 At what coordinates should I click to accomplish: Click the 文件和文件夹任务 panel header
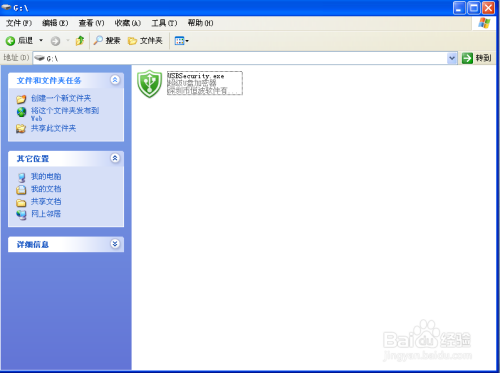point(66,80)
